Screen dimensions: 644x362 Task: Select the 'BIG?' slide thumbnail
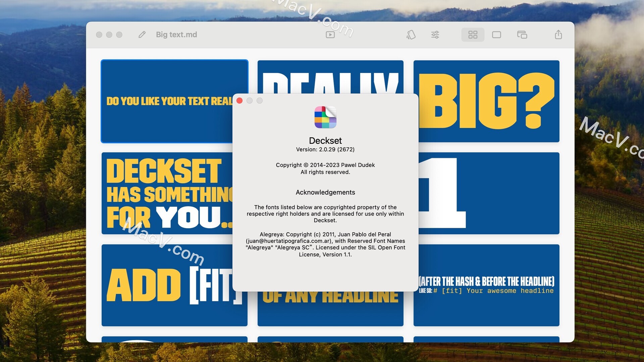(x=486, y=101)
